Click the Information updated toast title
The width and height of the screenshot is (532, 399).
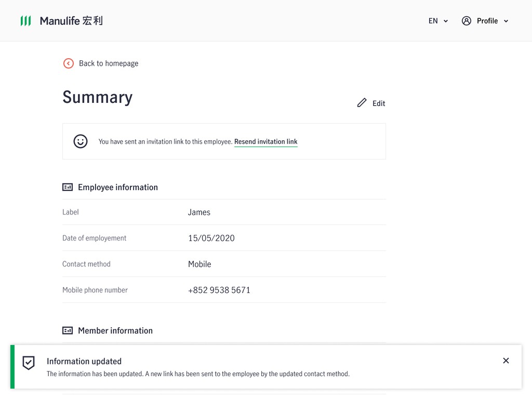point(84,362)
